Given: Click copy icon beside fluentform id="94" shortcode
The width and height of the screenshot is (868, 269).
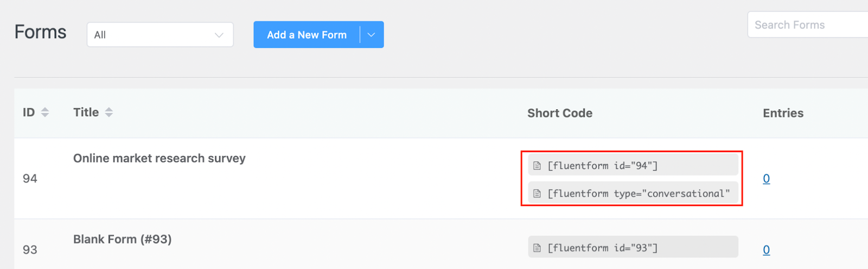Looking at the screenshot, I should pyautogui.click(x=537, y=166).
